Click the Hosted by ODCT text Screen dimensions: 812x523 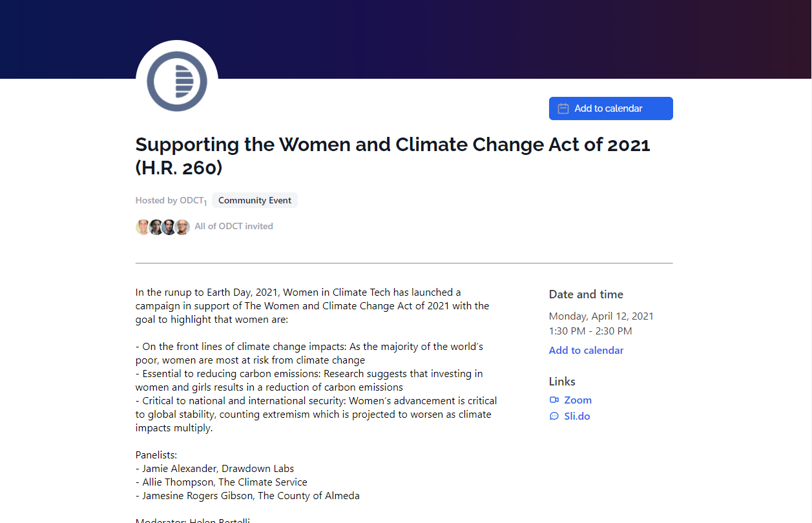[x=171, y=201]
